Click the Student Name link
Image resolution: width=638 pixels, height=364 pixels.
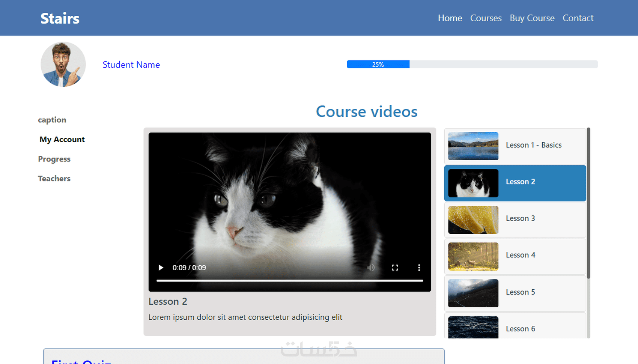(x=131, y=65)
